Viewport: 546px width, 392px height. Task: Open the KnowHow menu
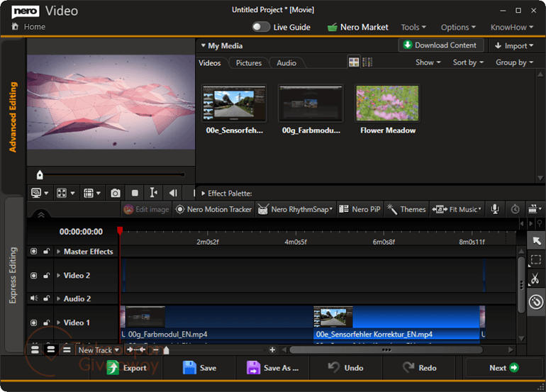point(512,27)
